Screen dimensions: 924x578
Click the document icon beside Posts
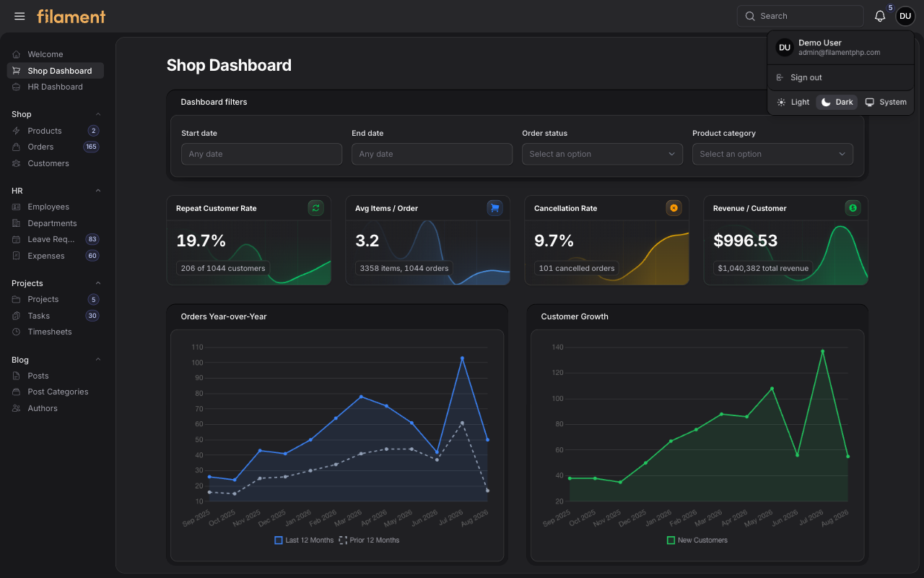pos(17,376)
